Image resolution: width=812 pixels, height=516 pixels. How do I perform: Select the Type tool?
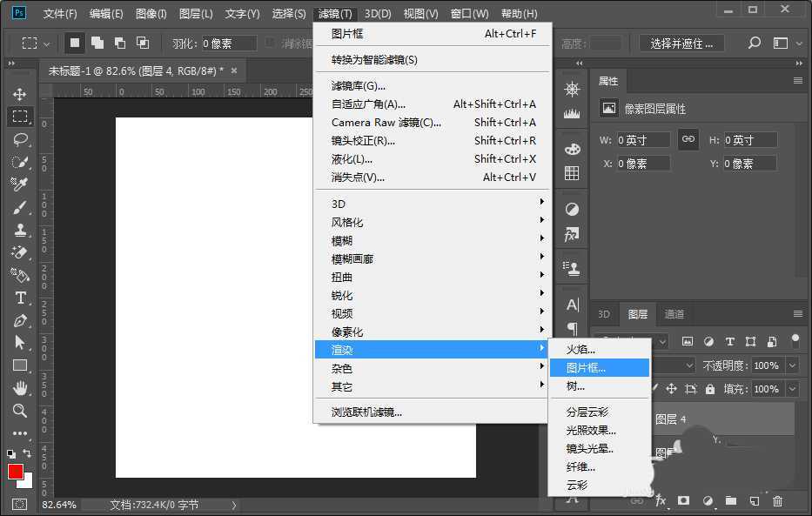pos(22,298)
